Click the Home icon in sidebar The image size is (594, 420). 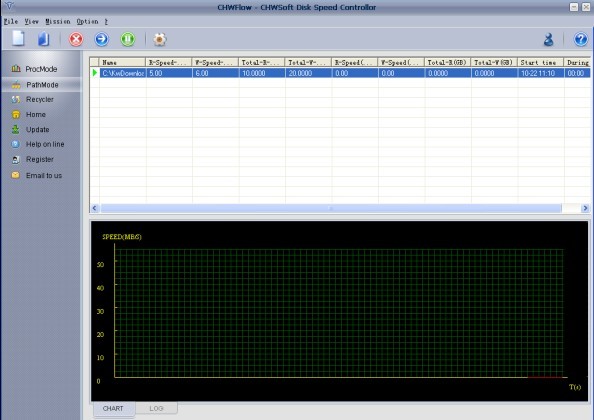pyautogui.click(x=16, y=114)
